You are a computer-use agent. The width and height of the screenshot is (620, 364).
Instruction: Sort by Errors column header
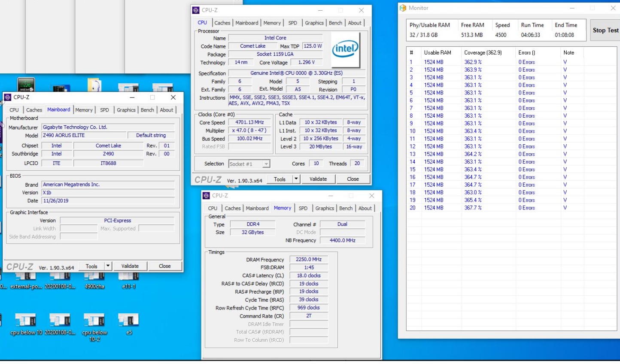(537, 53)
